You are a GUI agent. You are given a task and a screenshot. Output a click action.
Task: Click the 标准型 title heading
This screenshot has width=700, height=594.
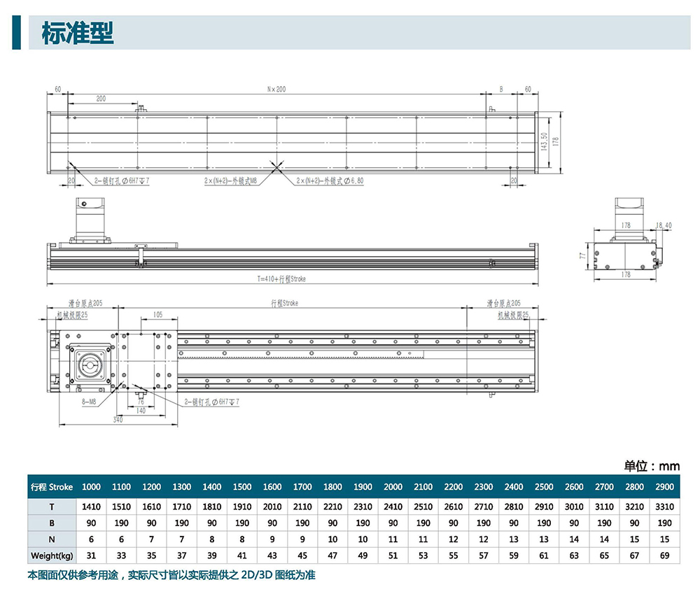point(77,33)
